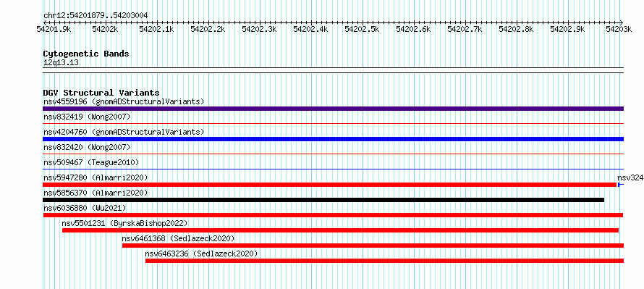Screen dimensions: 644x289
Task: Click the 12q13.13 cytogenetic band bar
Action: [333, 70]
